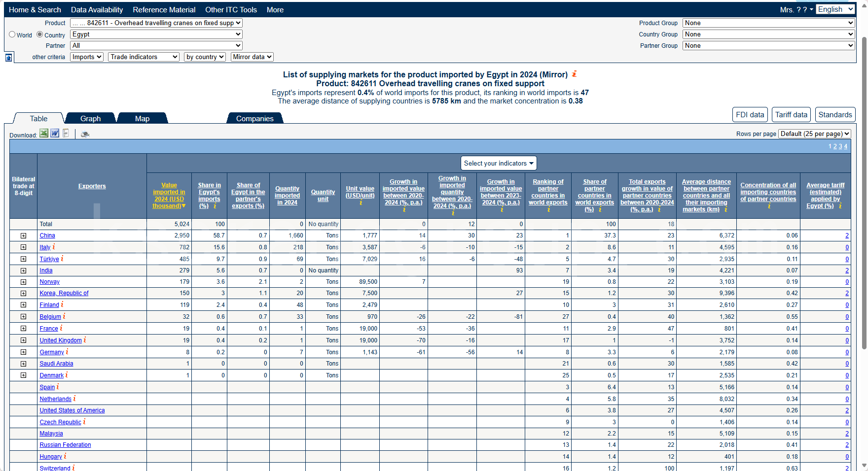
Task: Open the Partner dropdown set to All
Action: pos(156,46)
